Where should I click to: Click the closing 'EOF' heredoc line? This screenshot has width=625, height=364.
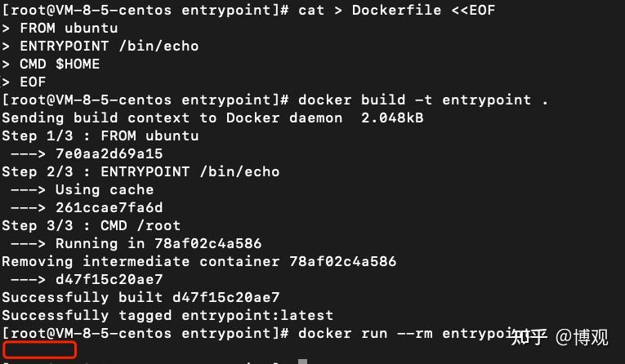point(33,82)
